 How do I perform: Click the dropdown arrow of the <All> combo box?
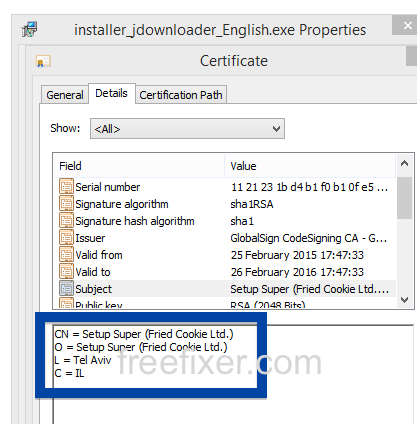pos(276,129)
